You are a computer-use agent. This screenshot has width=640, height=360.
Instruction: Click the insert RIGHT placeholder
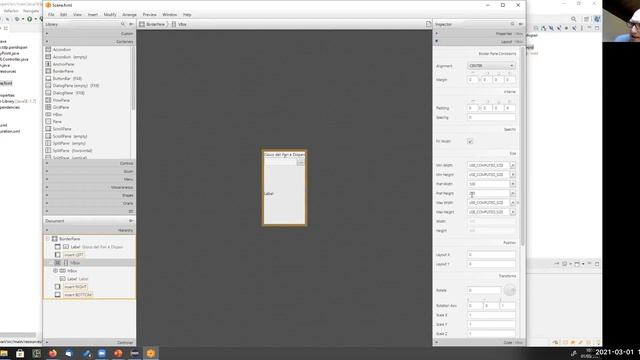coord(76,287)
